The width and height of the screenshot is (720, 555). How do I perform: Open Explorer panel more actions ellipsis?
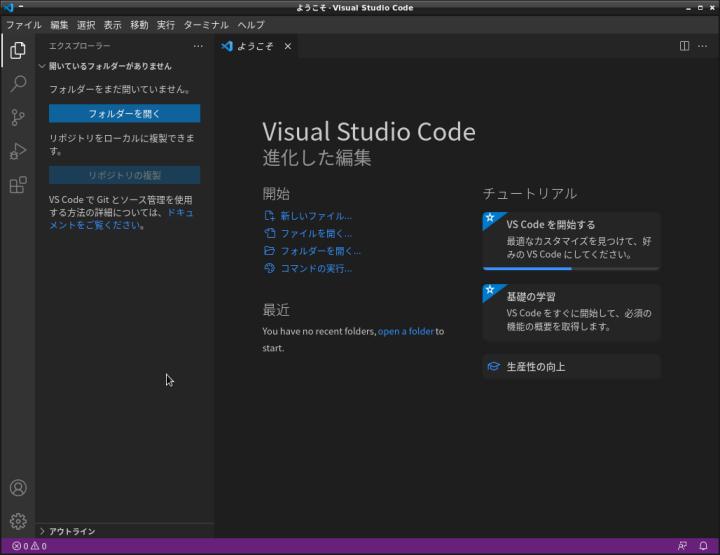pyautogui.click(x=198, y=46)
